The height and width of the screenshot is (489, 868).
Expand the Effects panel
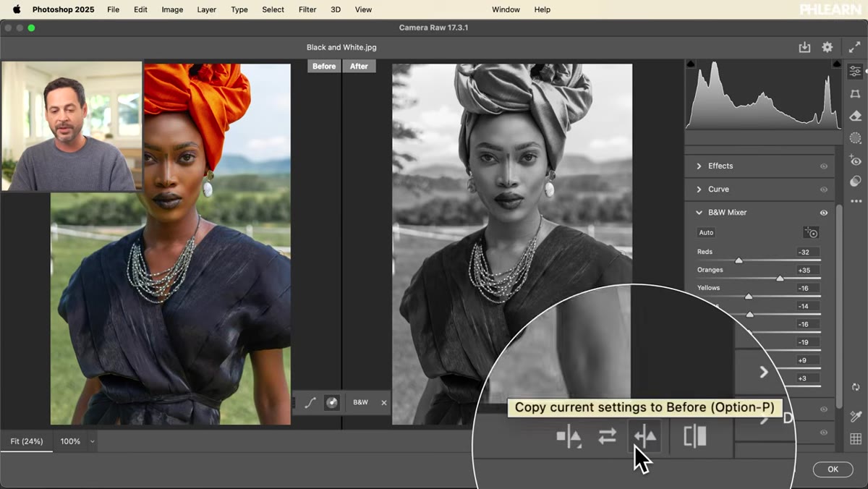(x=699, y=166)
